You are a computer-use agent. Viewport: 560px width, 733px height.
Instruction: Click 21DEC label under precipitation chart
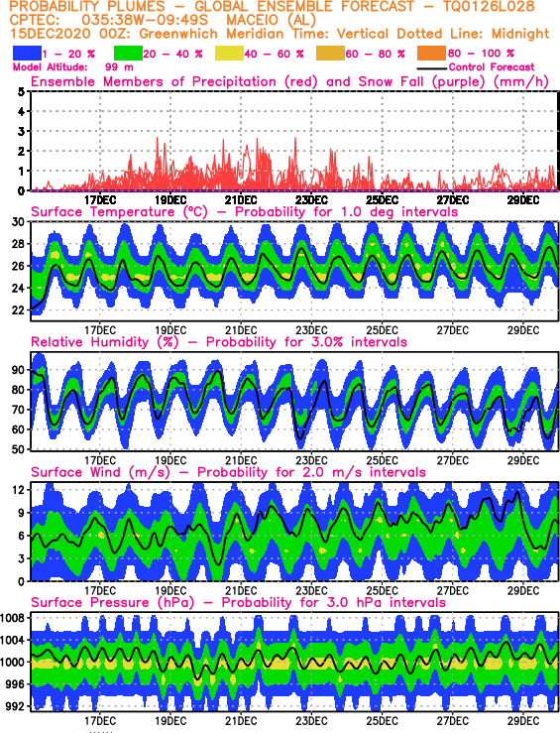pyautogui.click(x=241, y=200)
